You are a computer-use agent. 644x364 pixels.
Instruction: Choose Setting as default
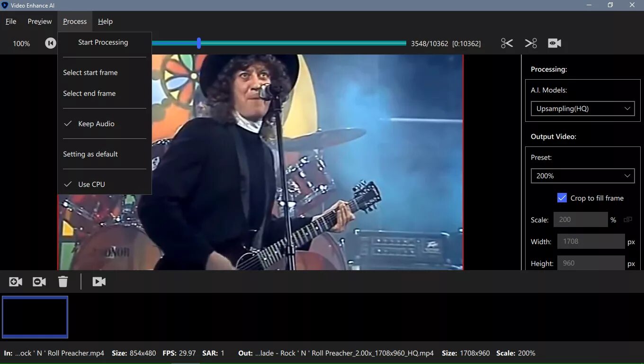pos(105,154)
